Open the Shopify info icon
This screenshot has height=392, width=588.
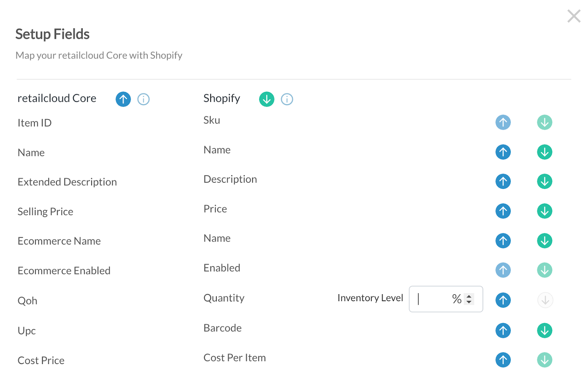[x=287, y=99]
